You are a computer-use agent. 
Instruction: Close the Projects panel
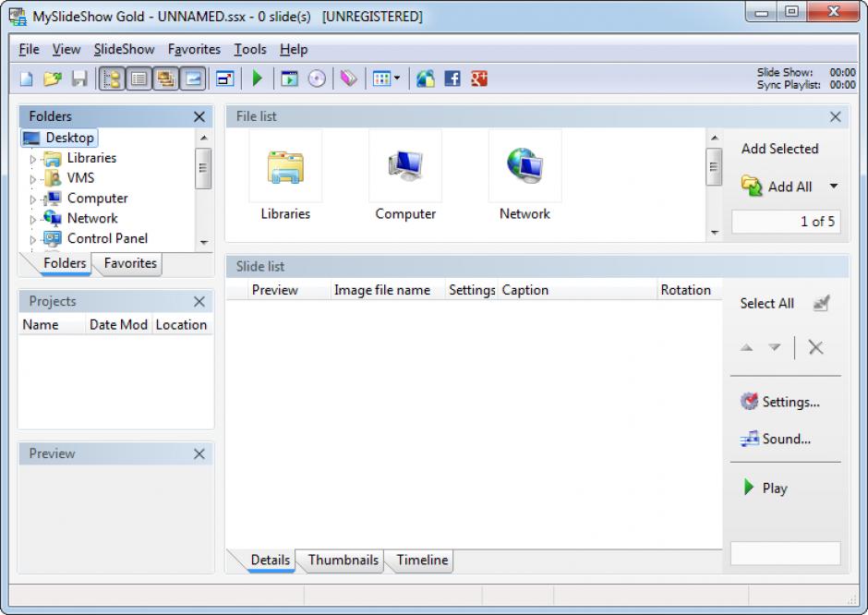[x=199, y=302]
